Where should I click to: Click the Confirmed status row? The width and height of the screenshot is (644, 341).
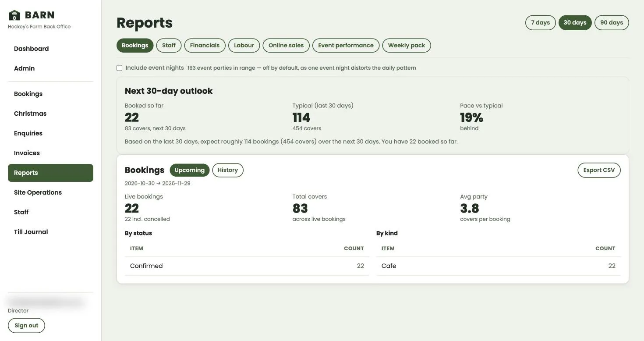(x=247, y=266)
